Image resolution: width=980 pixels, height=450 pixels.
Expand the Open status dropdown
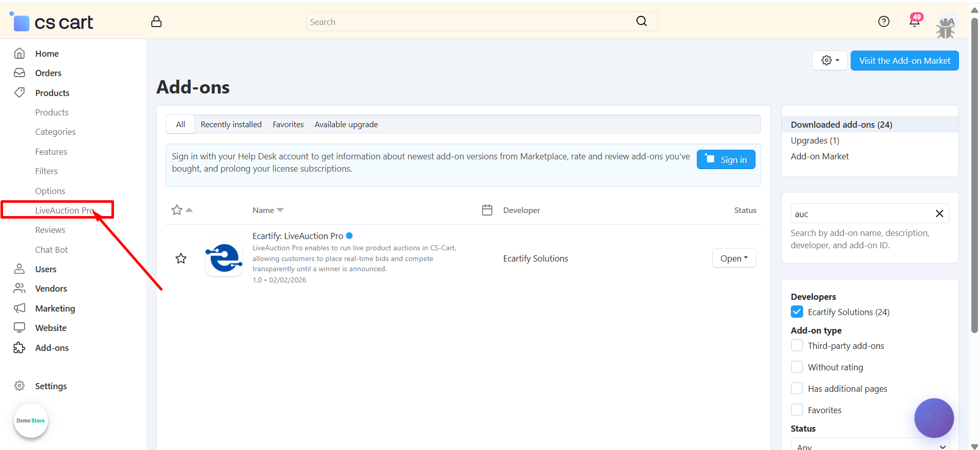click(x=734, y=258)
